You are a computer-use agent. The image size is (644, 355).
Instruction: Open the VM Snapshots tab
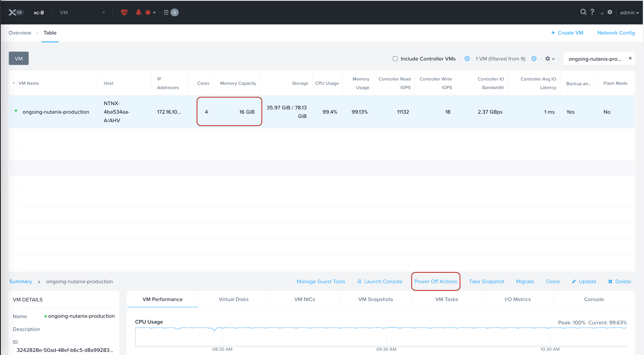tap(376, 299)
